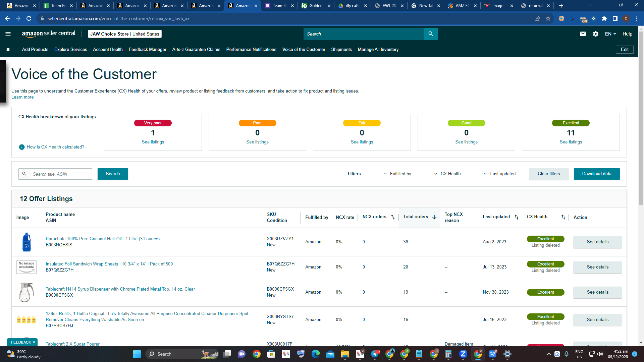Bookmark this page with the star icon
This screenshot has width=644, height=362.
548,19
